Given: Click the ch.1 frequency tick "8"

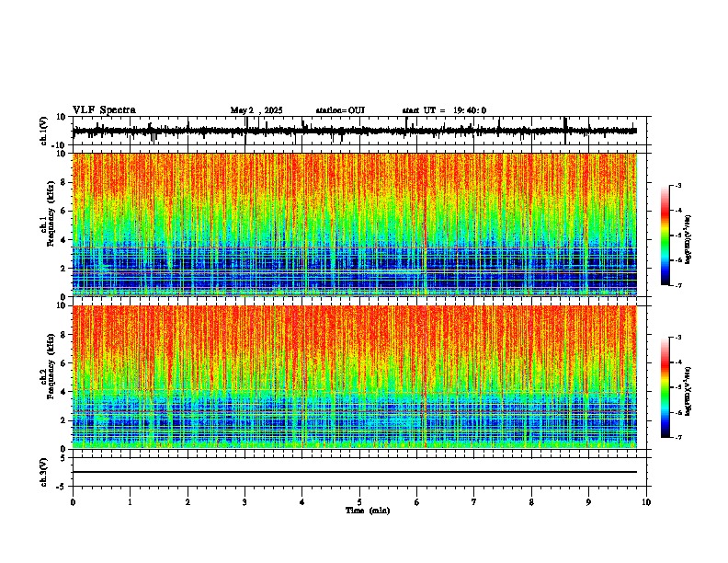Looking at the screenshot, I should pyautogui.click(x=63, y=182).
